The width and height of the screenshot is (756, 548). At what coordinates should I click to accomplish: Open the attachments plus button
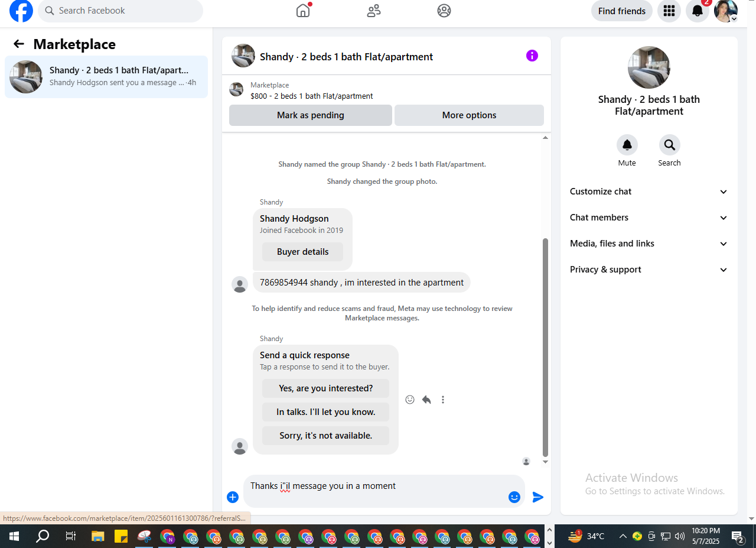pos(233,497)
